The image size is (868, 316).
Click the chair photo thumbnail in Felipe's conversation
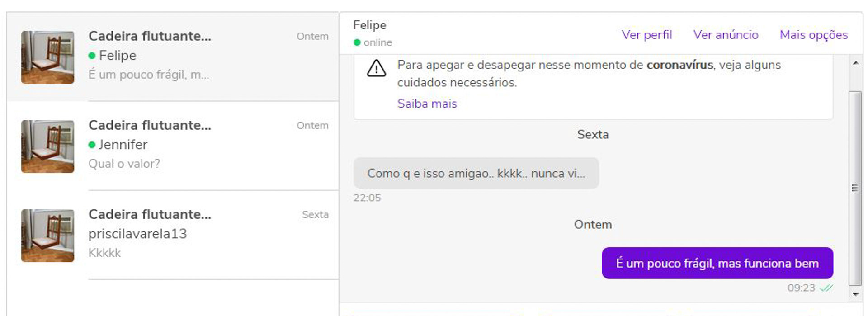click(47, 57)
